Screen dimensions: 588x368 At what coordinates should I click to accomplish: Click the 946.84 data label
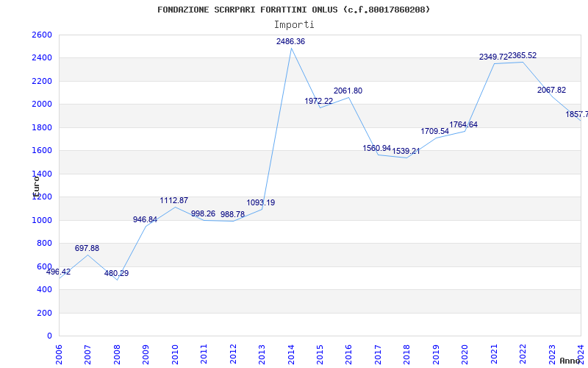pos(145,219)
